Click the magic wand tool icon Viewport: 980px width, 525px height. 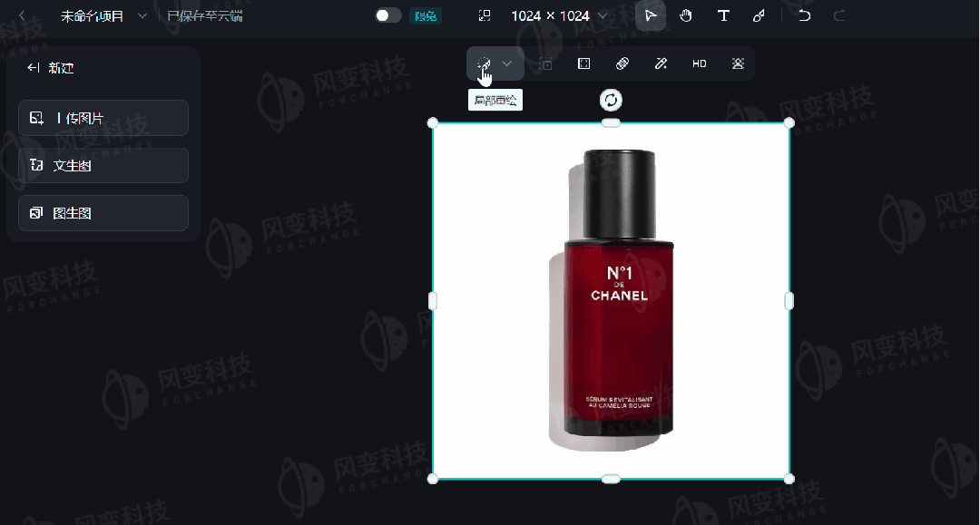pyautogui.click(x=661, y=63)
